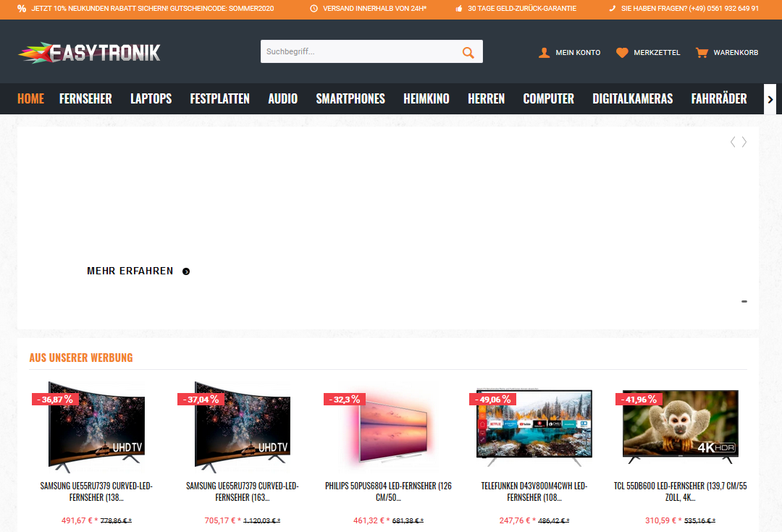Image resolution: width=782 pixels, height=532 pixels.
Task: Open the Herren category
Action: click(487, 98)
